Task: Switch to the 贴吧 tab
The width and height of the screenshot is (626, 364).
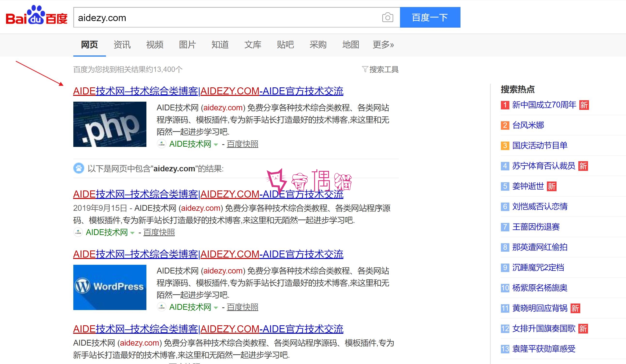Action: coord(286,45)
